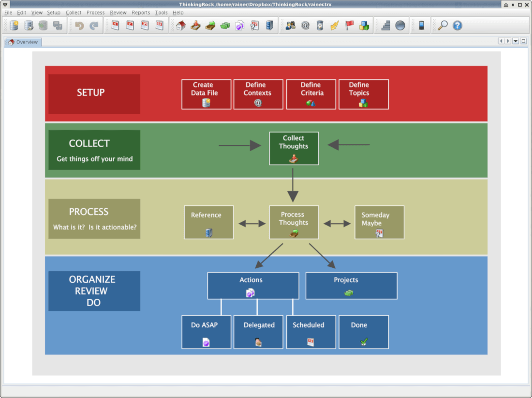Screen dimensions: 532x398
Task: Click the staircase goals toolbar icon
Action: (x=385, y=26)
